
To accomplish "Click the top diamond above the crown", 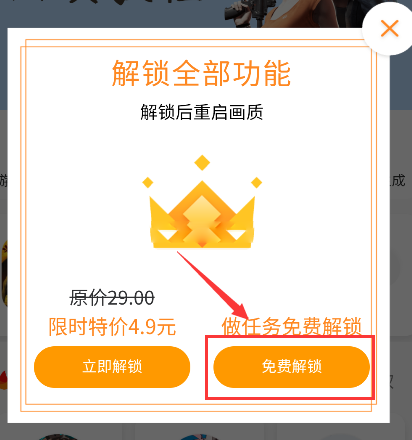I will [202, 163].
